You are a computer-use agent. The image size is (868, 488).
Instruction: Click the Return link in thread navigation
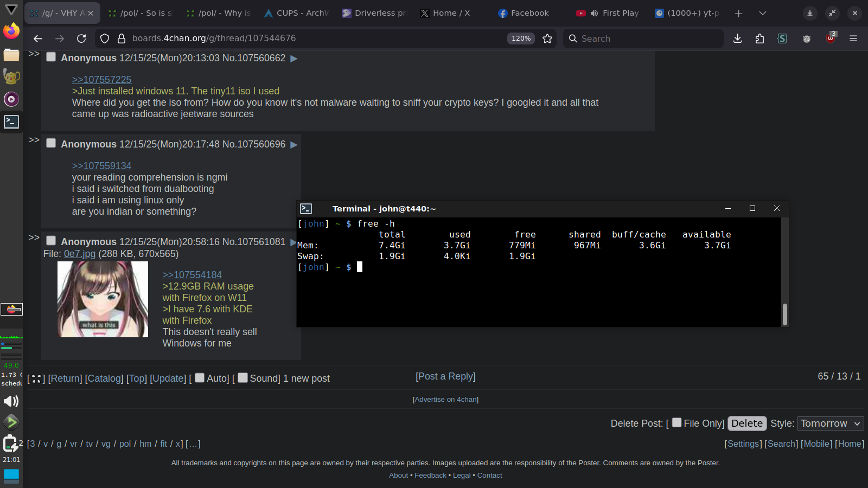point(65,378)
